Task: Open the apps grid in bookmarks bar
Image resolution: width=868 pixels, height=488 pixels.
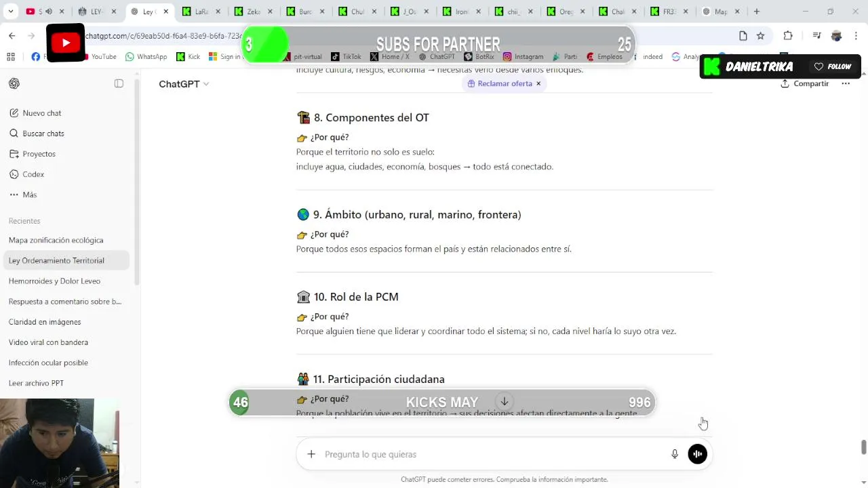Action: point(10,57)
